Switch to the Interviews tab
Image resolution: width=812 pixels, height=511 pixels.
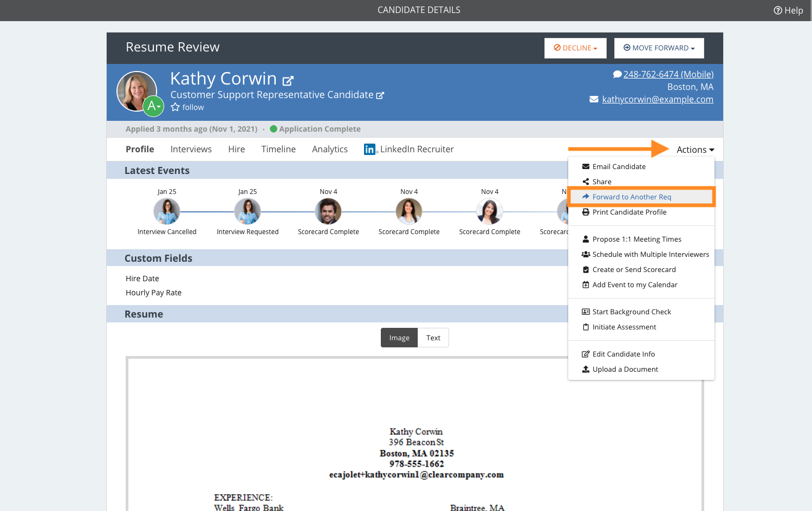coord(191,149)
